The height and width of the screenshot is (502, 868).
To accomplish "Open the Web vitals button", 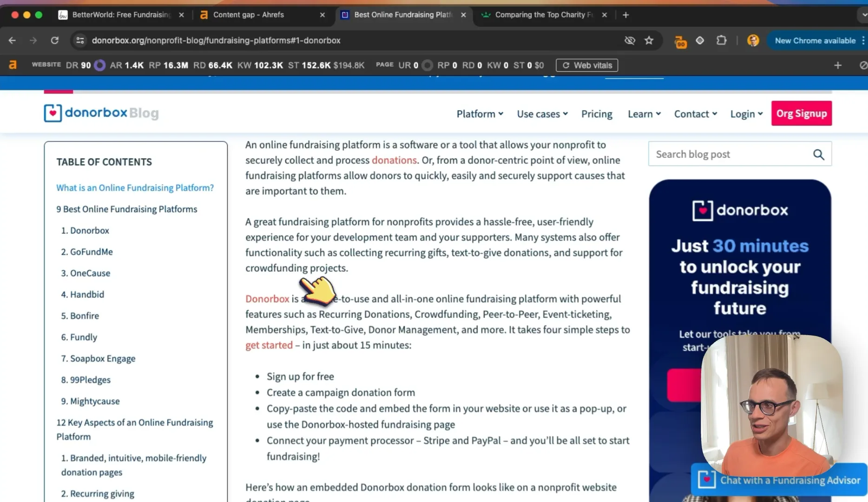I will 587,65.
